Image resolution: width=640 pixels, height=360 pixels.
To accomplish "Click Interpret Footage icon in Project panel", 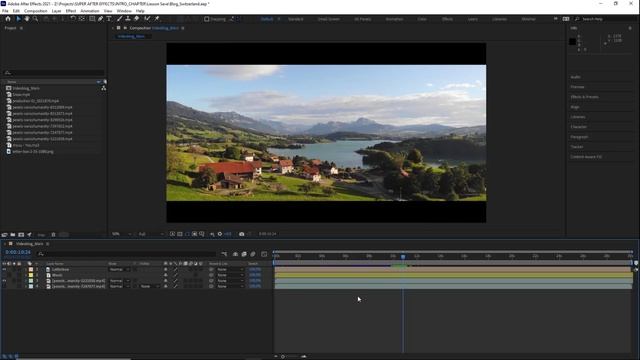I will pyautogui.click(x=4, y=235).
